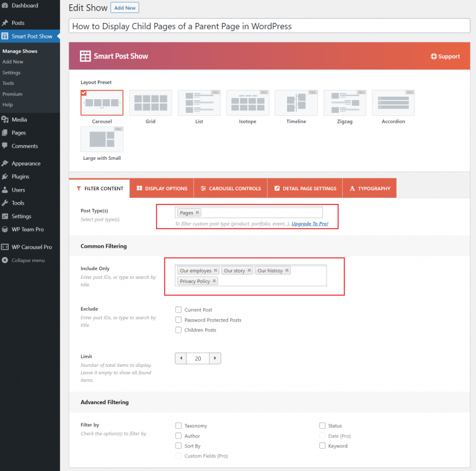Remove Our employes tag with its x
This screenshot has width=476, height=471.
tap(216, 270)
